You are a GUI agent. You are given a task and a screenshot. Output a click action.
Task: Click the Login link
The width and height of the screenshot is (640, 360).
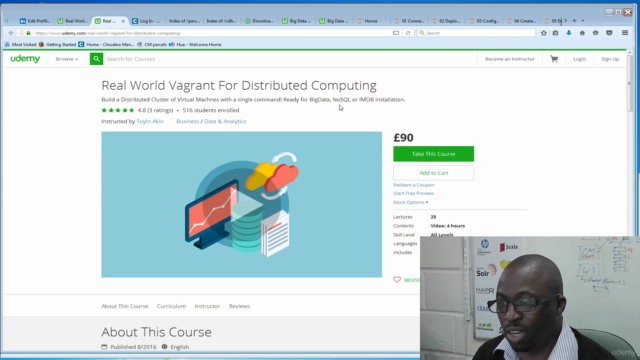pos(579,59)
